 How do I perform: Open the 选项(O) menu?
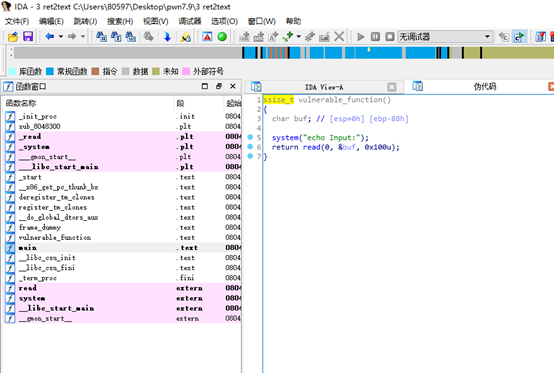pos(224,21)
